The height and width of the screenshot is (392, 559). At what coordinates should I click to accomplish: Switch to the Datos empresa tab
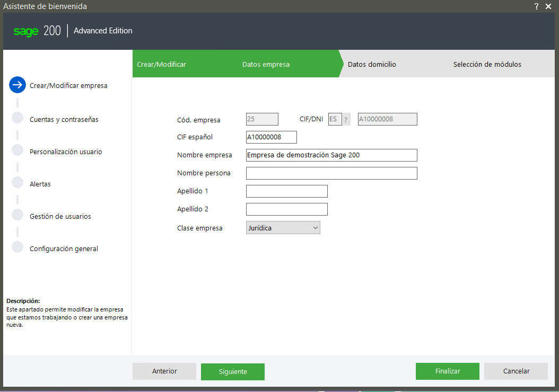tap(266, 65)
